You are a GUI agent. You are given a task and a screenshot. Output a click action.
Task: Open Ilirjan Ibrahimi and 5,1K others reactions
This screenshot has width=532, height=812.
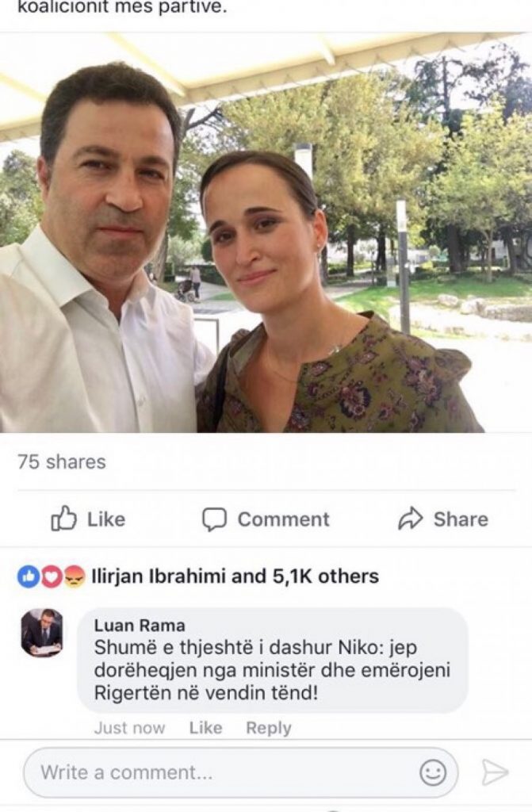235,576
